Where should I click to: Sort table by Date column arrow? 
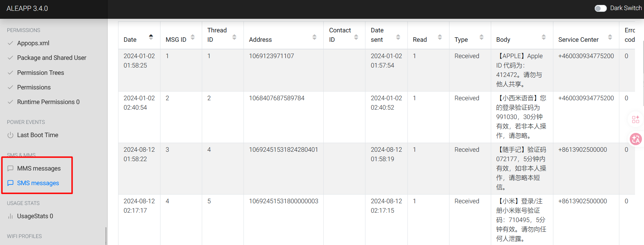click(151, 37)
